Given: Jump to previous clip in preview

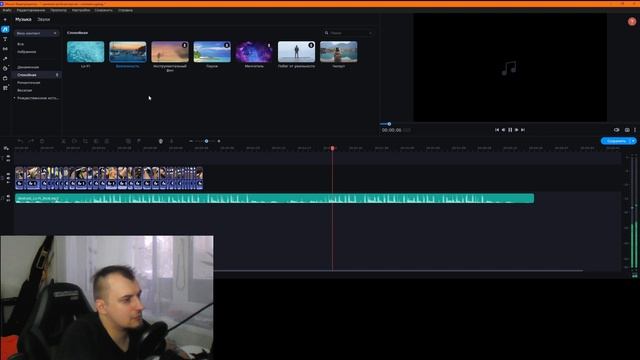Looking at the screenshot, I should coord(497,130).
